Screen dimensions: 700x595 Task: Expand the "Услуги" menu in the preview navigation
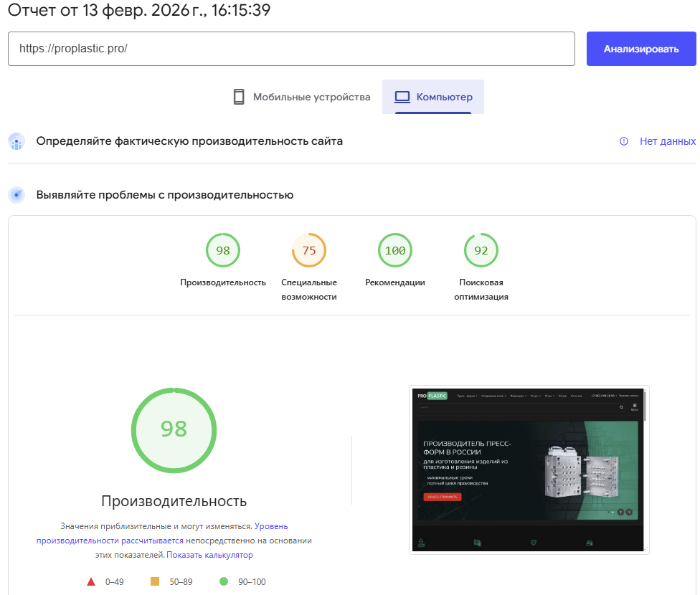[536, 395]
